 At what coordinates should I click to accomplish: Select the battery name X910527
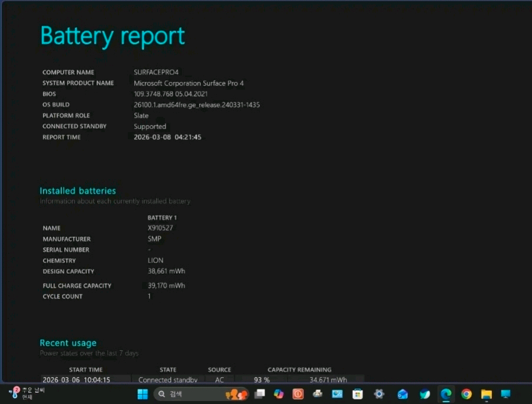click(160, 228)
